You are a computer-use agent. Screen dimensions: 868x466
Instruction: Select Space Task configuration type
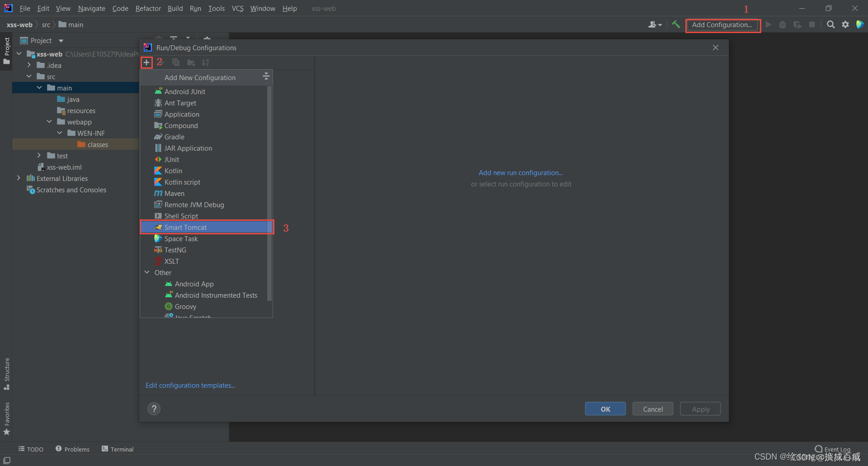click(x=206, y=238)
